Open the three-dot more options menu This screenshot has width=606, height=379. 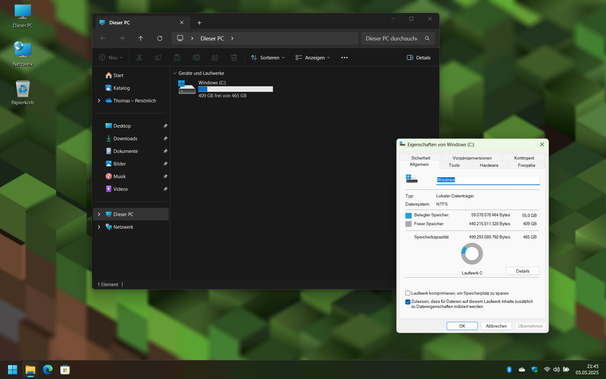pos(344,58)
